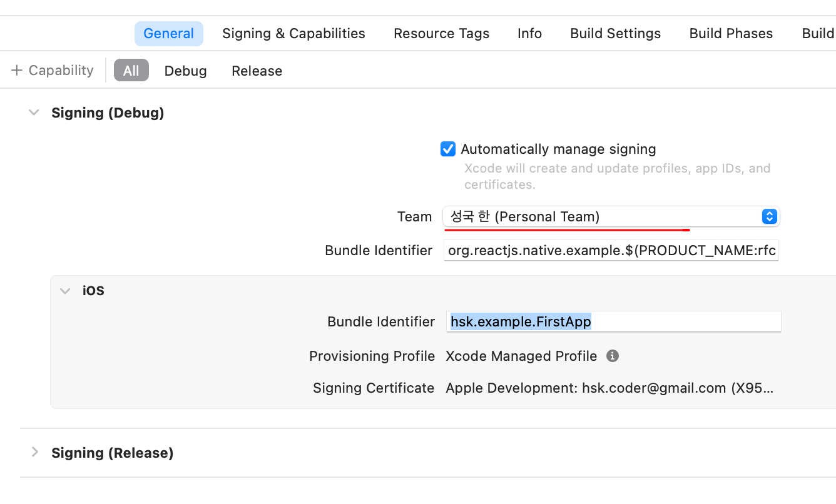Click the Apple Development signing certificate text
This screenshot has height=504, width=836.
[609, 388]
